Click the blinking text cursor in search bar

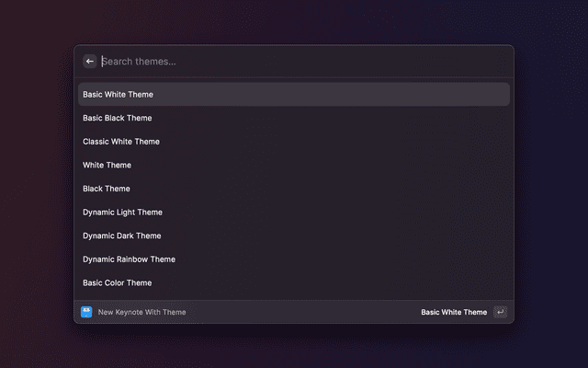tap(102, 62)
